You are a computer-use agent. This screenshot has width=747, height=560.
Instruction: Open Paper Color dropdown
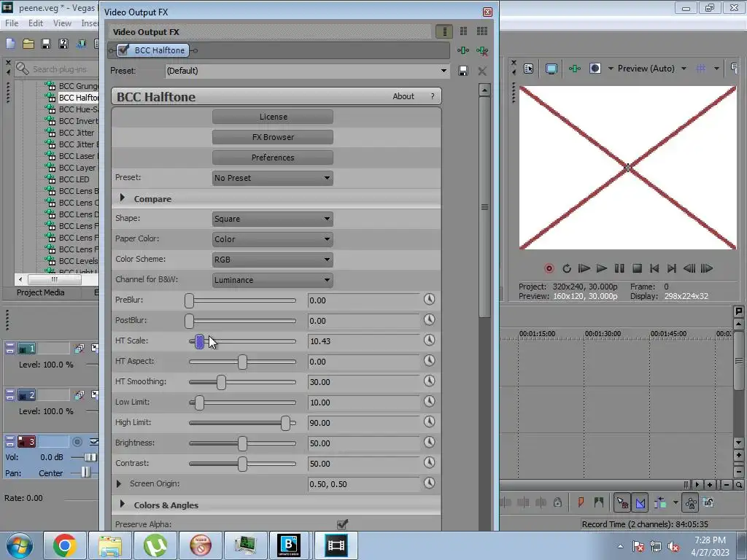pyautogui.click(x=273, y=239)
